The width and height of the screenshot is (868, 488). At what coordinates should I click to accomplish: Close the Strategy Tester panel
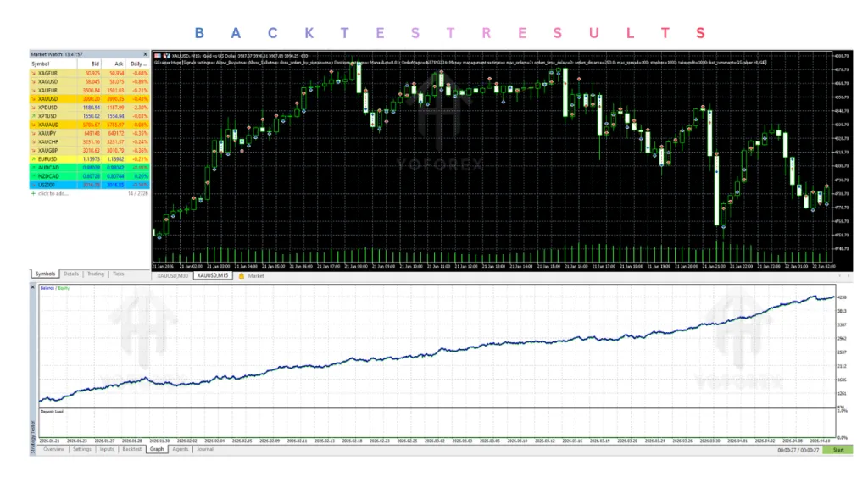point(33,287)
